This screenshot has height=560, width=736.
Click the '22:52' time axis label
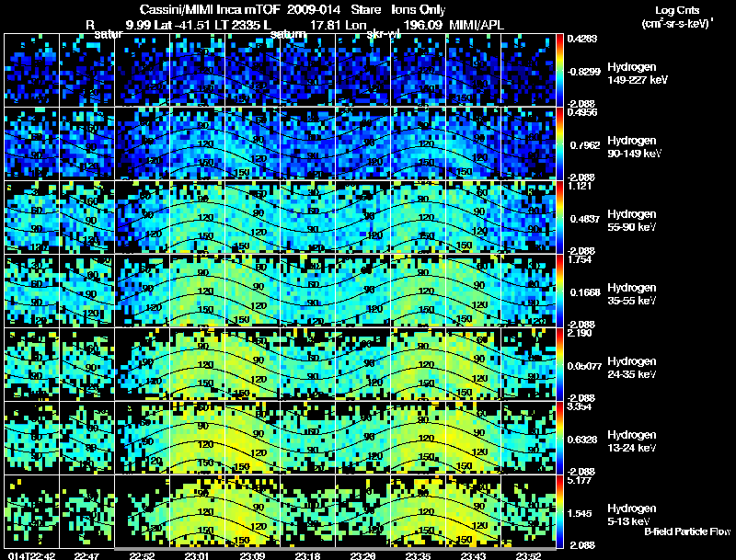pos(142,555)
